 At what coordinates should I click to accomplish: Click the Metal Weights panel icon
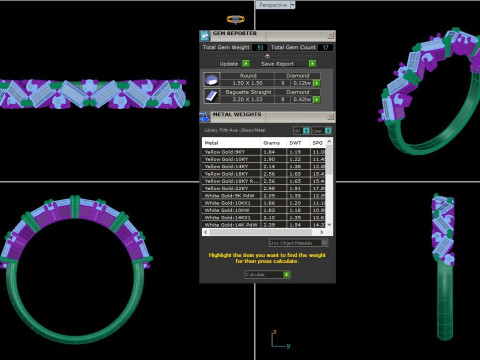tap(205, 117)
